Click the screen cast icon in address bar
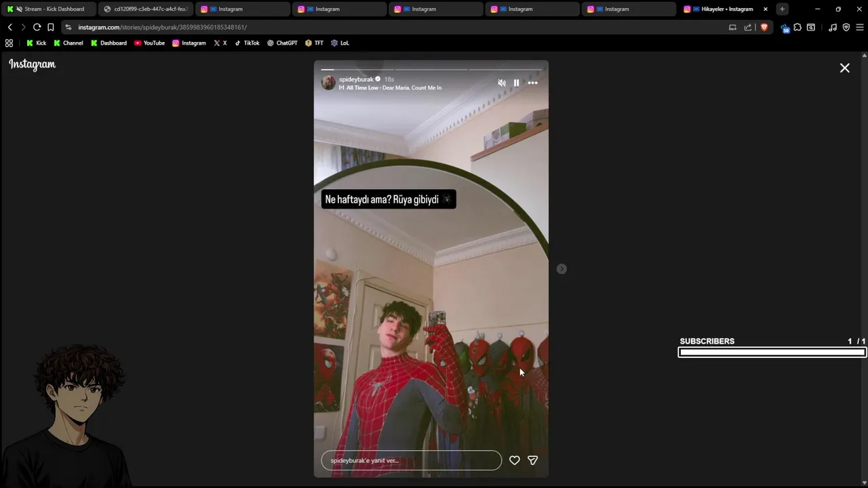The image size is (868, 488). (732, 27)
